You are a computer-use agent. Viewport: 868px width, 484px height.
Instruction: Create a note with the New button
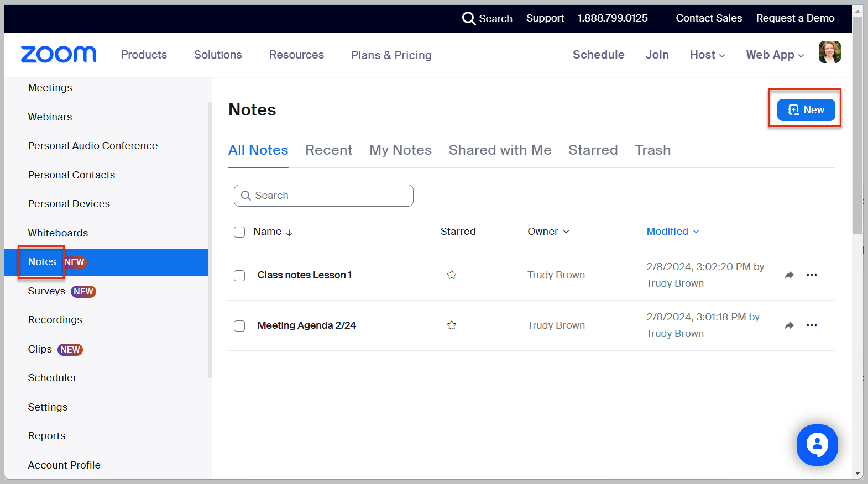click(806, 110)
